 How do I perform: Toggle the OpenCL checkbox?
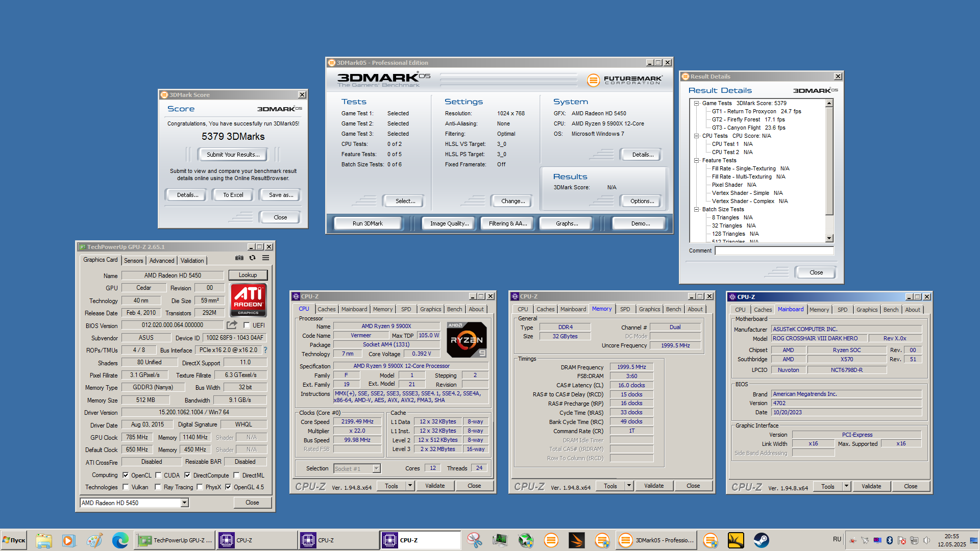pos(126,475)
